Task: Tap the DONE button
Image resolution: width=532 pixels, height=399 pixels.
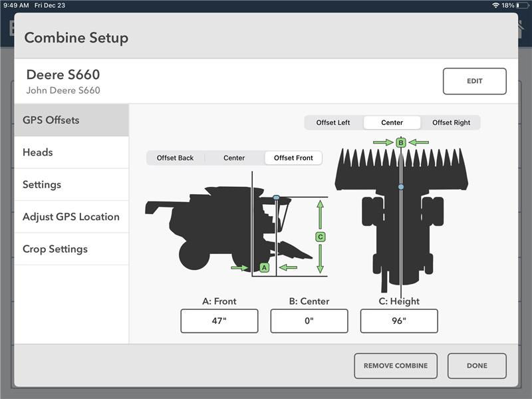Action: (x=477, y=366)
